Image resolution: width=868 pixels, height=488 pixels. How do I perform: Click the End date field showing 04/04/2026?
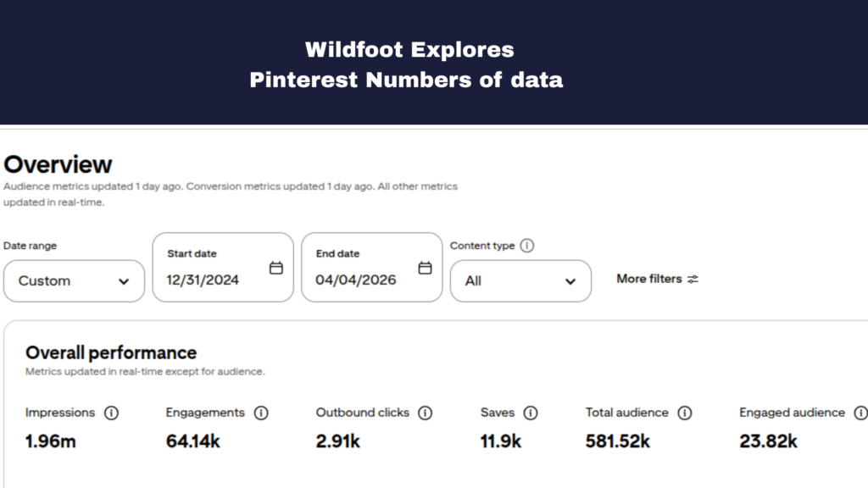356,280
